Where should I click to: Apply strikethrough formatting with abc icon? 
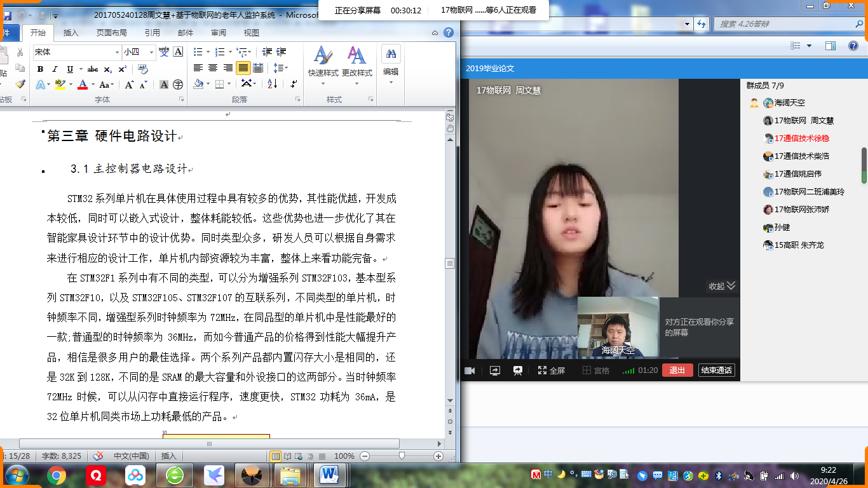93,69
